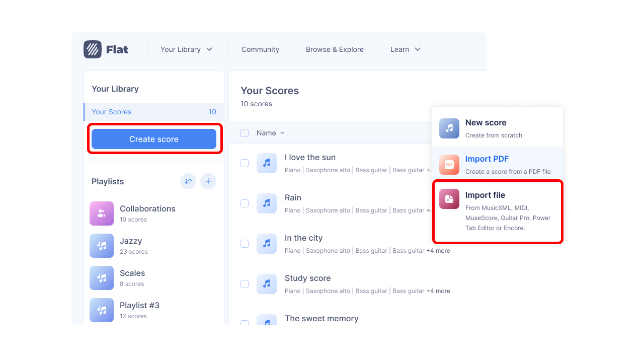Click the add new playlist plus icon
644x357 pixels.
coord(208,181)
